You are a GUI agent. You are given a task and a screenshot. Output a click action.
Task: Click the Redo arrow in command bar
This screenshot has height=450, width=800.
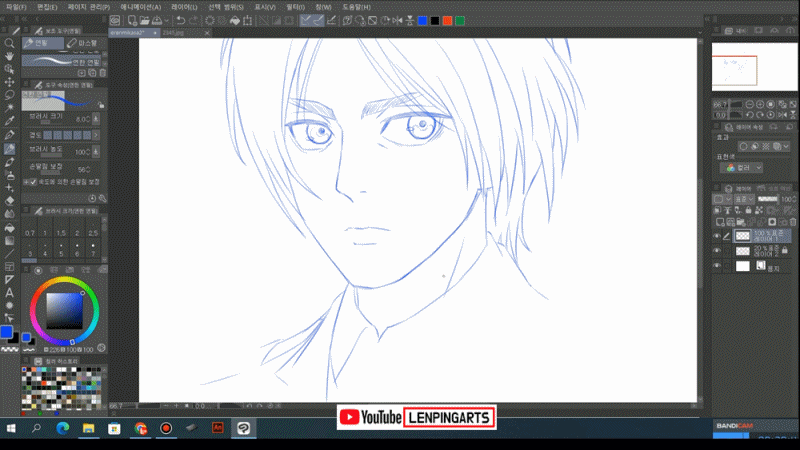(x=194, y=20)
